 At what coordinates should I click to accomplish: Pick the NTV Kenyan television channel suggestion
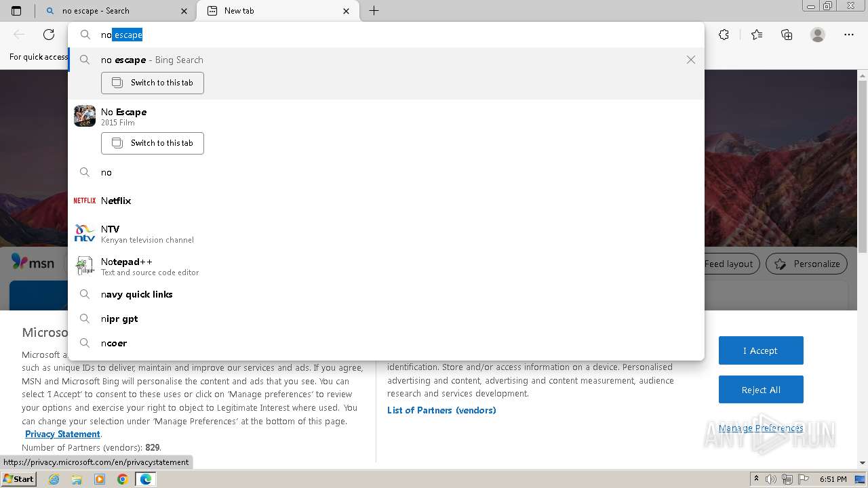tap(386, 234)
